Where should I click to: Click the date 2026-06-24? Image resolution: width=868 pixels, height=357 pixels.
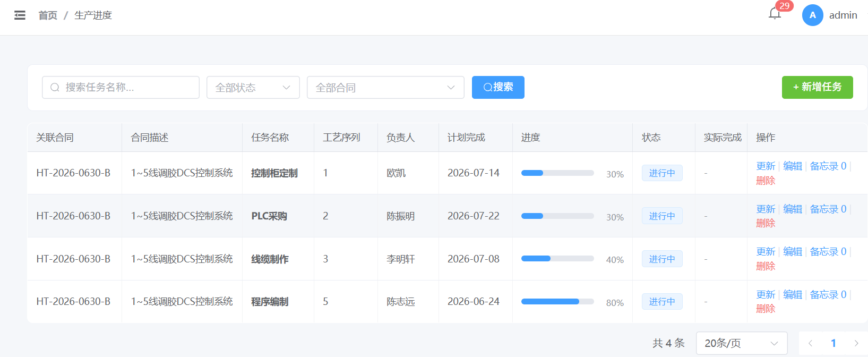click(474, 302)
